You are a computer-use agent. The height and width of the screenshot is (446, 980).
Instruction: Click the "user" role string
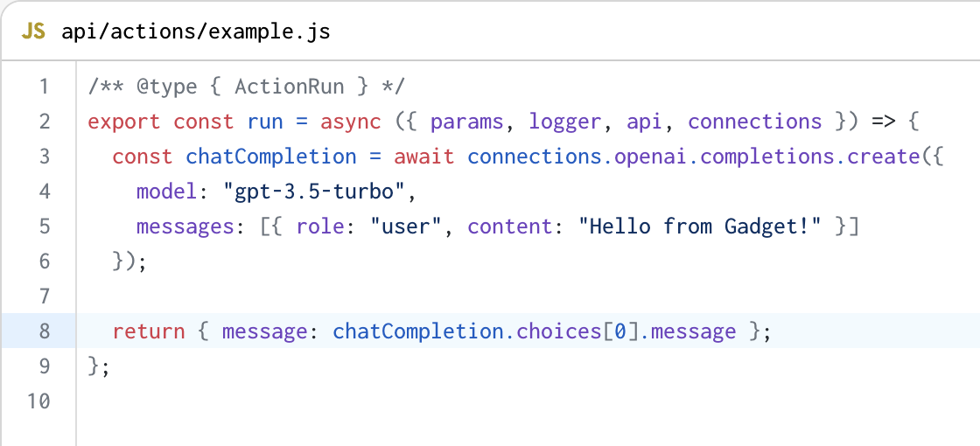(x=406, y=226)
